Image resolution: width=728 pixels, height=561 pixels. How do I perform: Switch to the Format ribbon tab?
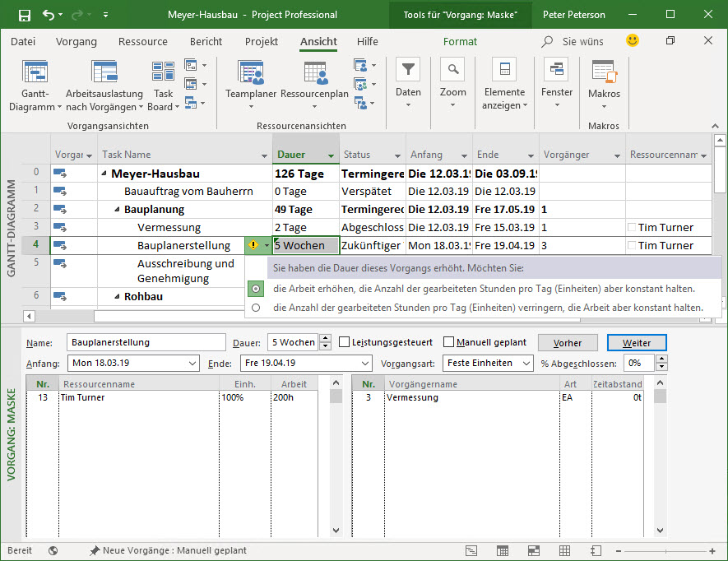tap(460, 41)
